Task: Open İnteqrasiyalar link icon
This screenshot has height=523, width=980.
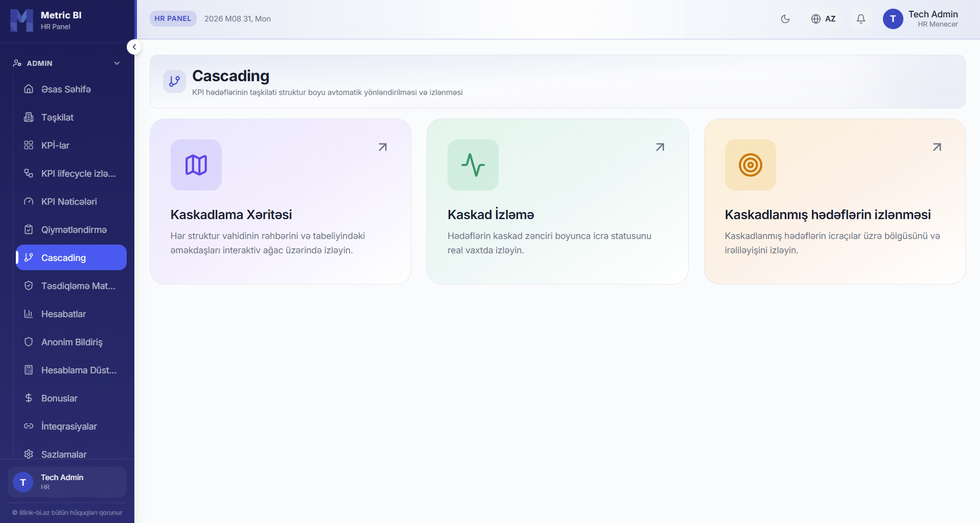Action: [29, 426]
